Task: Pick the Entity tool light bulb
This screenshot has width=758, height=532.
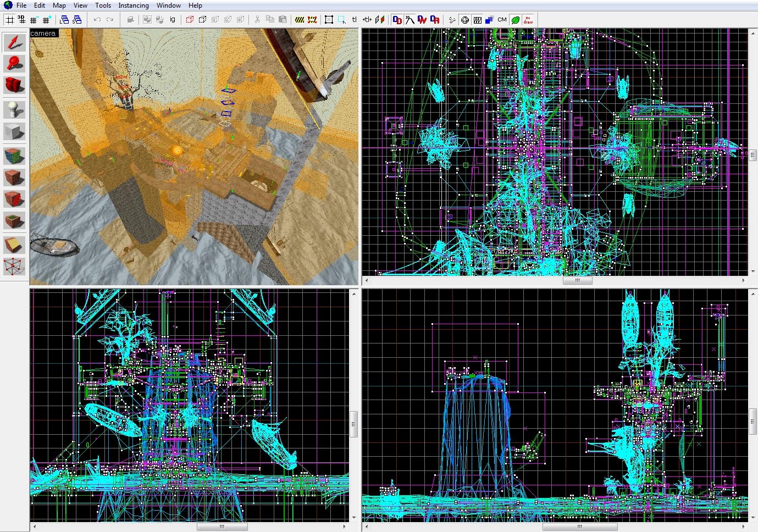Action: 14,109
